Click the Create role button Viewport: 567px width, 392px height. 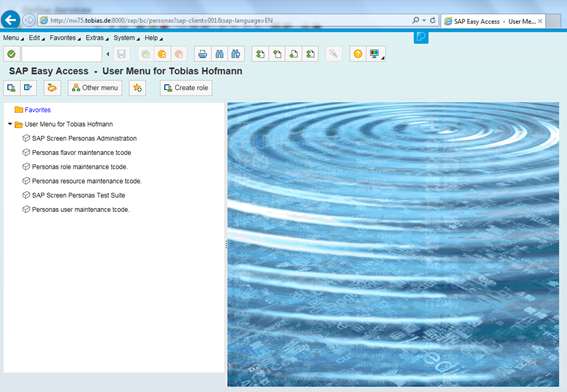(186, 88)
